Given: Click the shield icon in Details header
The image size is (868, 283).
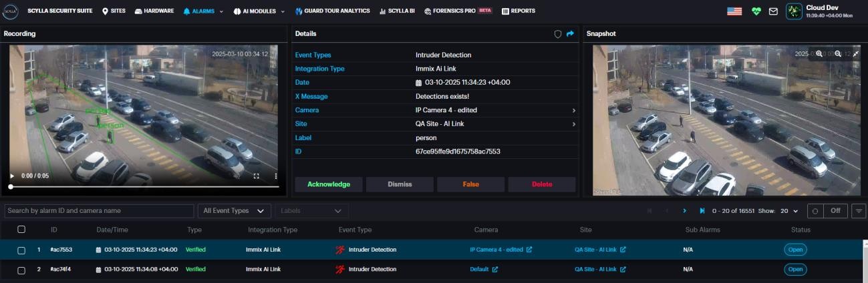Looking at the screenshot, I should coord(558,33).
